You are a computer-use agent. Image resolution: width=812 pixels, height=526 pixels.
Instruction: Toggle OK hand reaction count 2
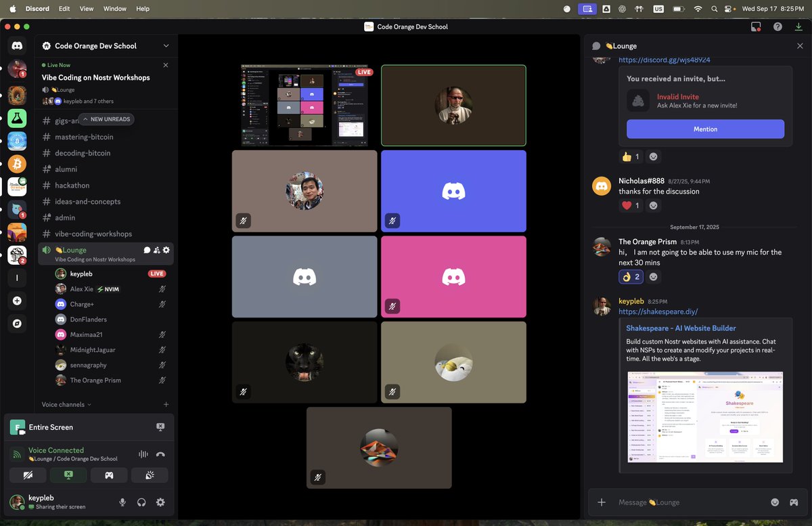631,276
